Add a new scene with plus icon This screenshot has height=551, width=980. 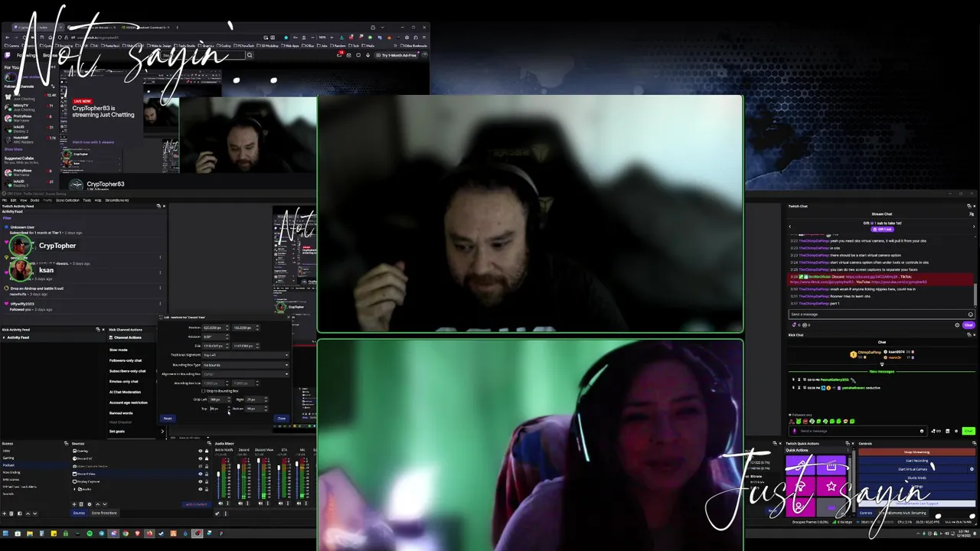click(4, 514)
